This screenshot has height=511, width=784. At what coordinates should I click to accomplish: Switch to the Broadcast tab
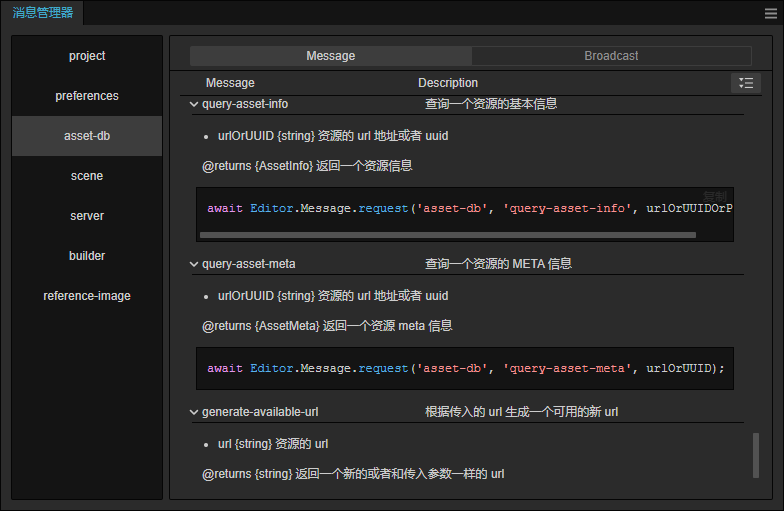point(611,56)
